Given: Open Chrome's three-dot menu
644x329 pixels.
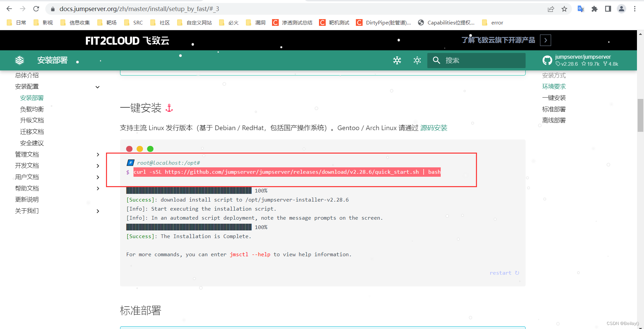Looking at the screenshot, I should click(x=635, y=9).
